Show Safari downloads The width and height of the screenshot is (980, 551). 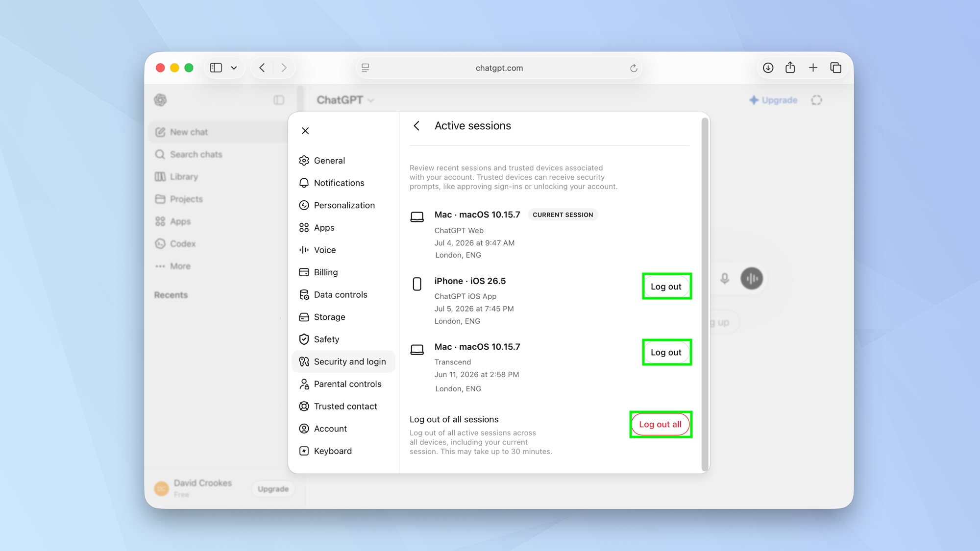pos(768,68)
